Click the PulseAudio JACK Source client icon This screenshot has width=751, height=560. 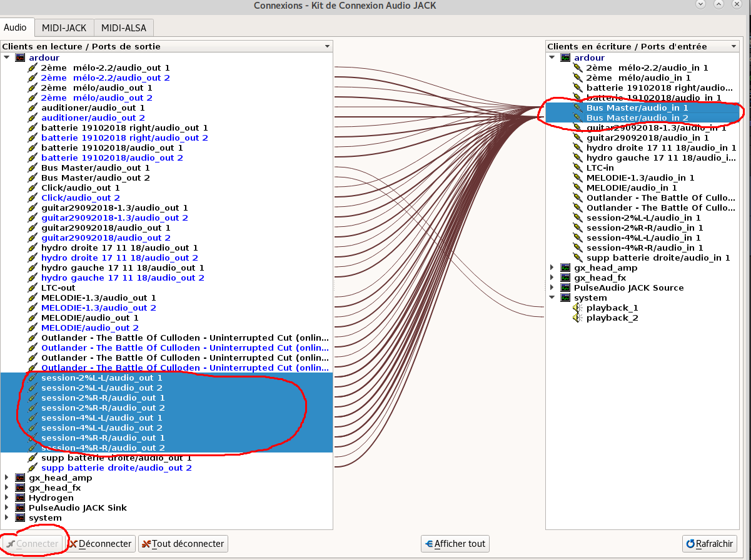565,287
